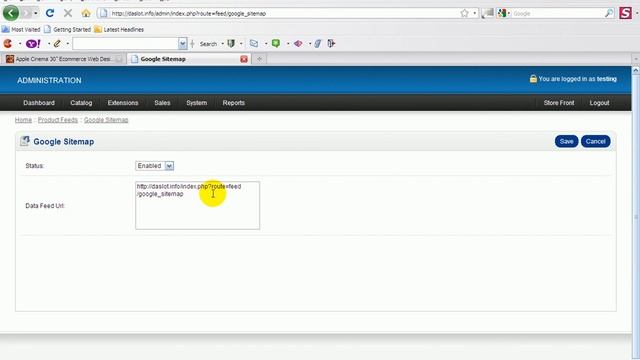Go back with the green arrow button
This screenshot has width=640, height=360.
tap(11, 13)
